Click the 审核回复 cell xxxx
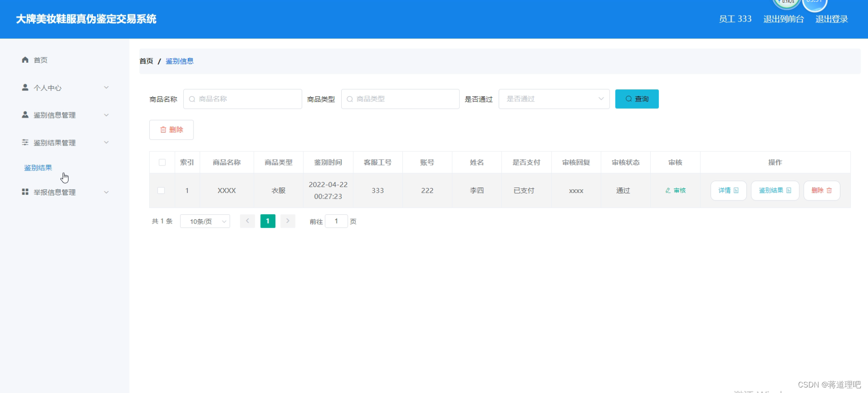The image size is (868, 393). [576, 191]
